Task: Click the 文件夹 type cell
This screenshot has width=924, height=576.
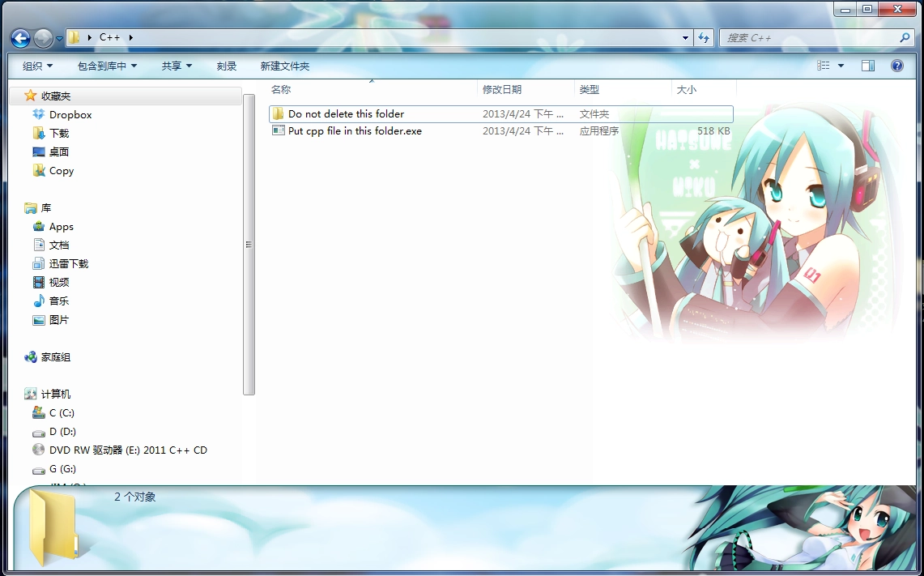Action: point(594,113)
